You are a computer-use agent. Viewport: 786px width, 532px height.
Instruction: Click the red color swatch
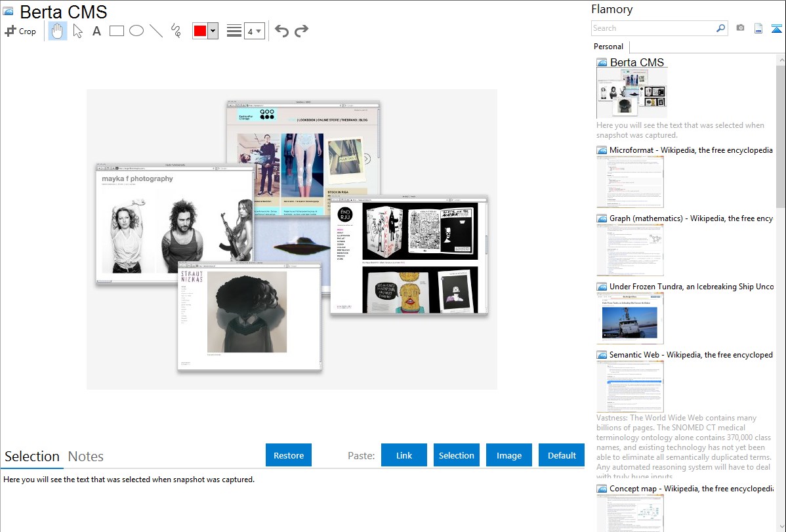[200, 31]
